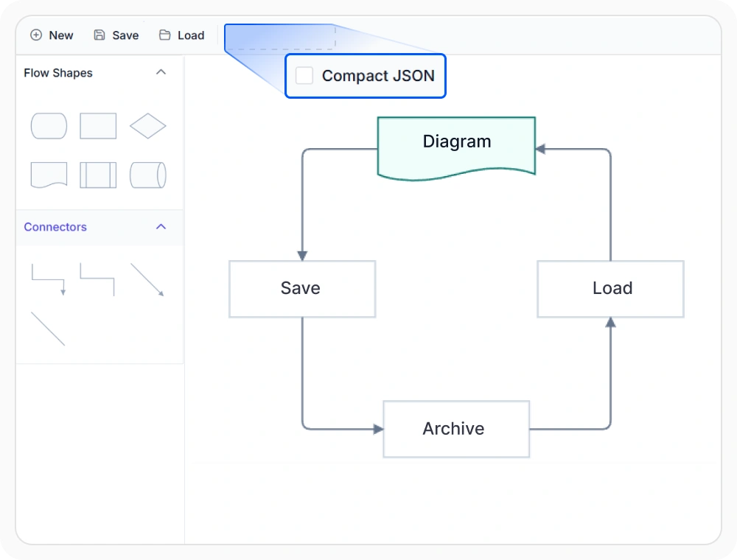The width and height of the screenshot is (737, 560).
Task: Select the Archive node on canvas
Action: (x=456, y=429)
